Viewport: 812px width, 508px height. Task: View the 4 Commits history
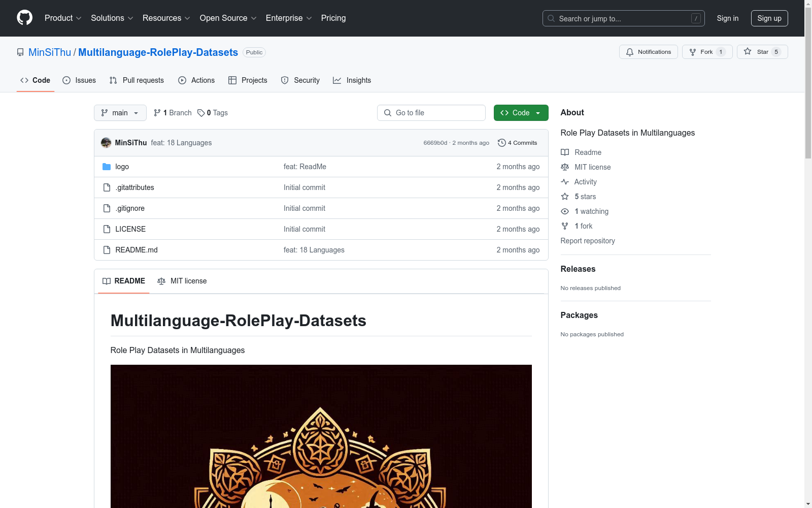[x=518, y=143]
